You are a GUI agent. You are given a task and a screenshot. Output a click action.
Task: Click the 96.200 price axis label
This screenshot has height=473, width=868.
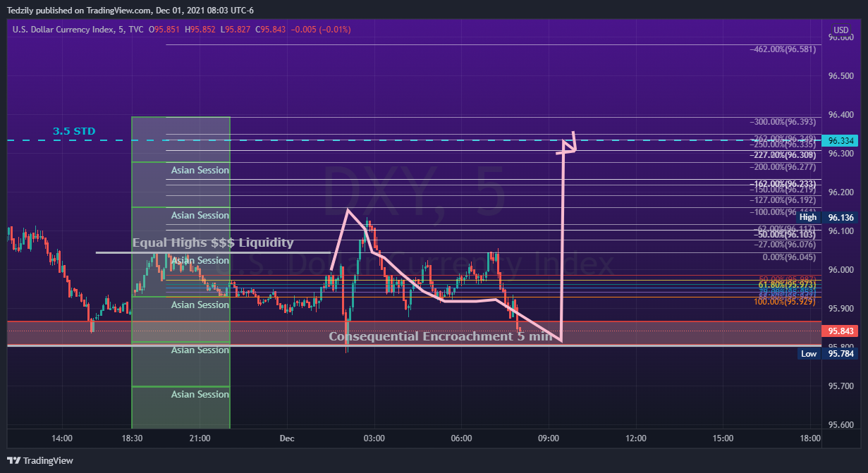tap(841, 192)
